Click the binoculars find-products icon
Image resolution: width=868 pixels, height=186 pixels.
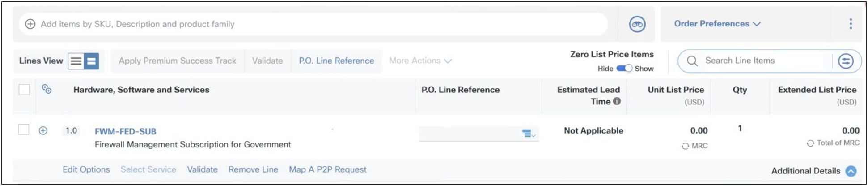coord(637,24)
